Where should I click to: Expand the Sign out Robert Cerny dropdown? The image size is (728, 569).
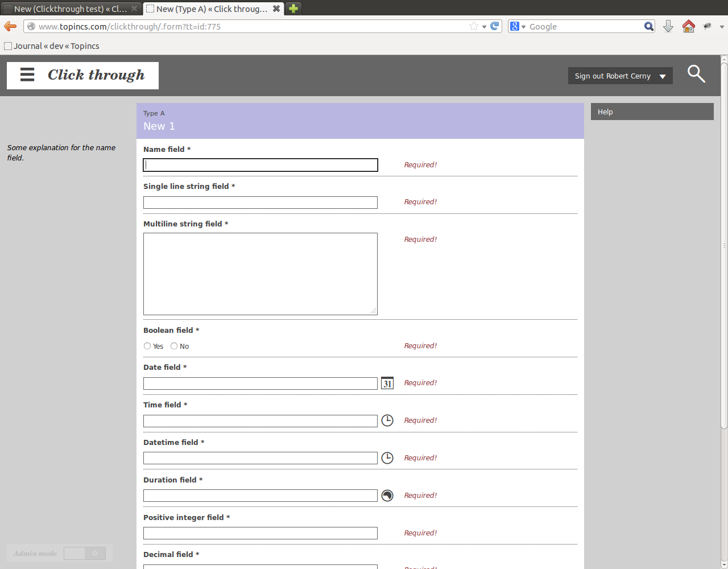coord(663,76)
